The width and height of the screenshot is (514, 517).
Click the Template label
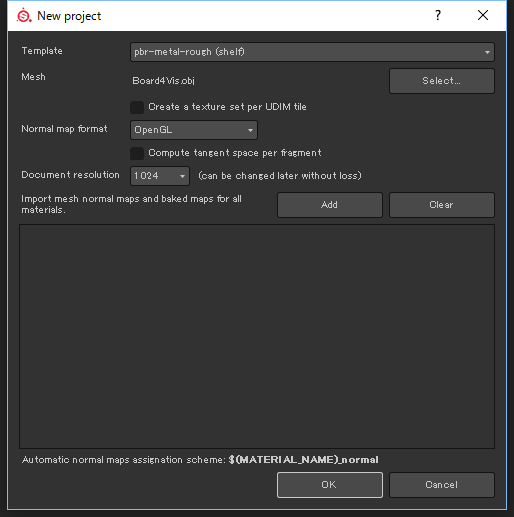pyautogui.click(x=42, y=51)
